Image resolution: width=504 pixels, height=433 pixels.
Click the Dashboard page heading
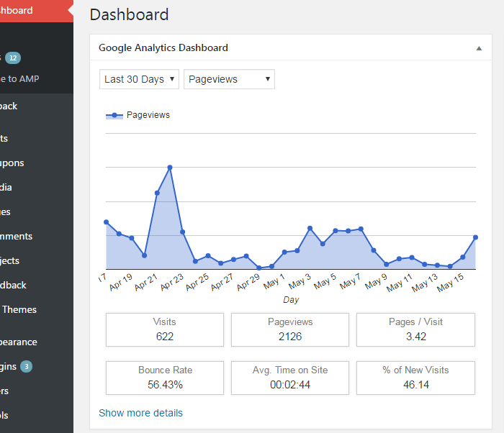[x=129, y=15]
